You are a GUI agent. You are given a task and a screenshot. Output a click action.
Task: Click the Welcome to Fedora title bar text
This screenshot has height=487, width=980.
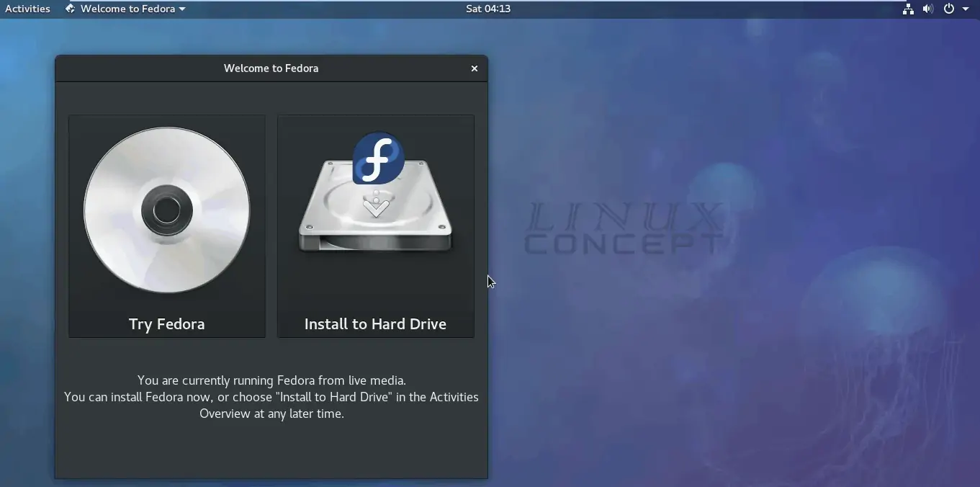coord(271,68)
